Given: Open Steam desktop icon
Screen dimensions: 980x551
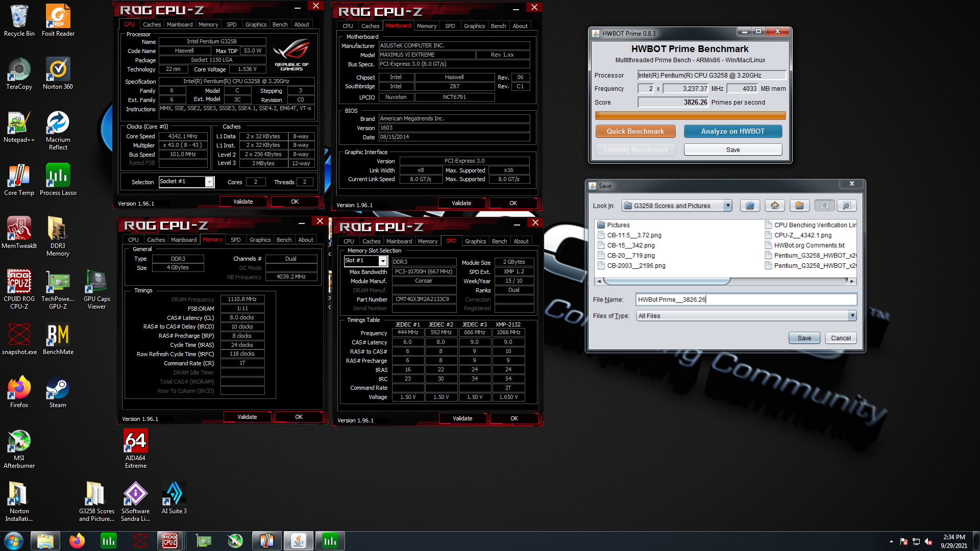Looking at the screenshot, I should [x=58, y=392].
